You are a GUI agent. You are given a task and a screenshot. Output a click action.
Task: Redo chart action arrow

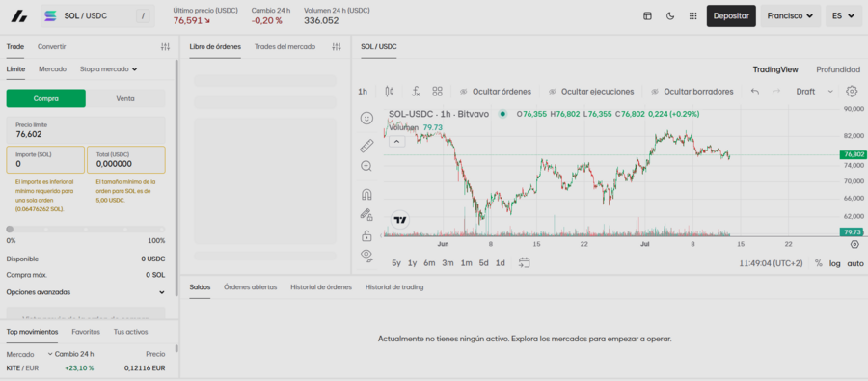[x=776, y=92]
